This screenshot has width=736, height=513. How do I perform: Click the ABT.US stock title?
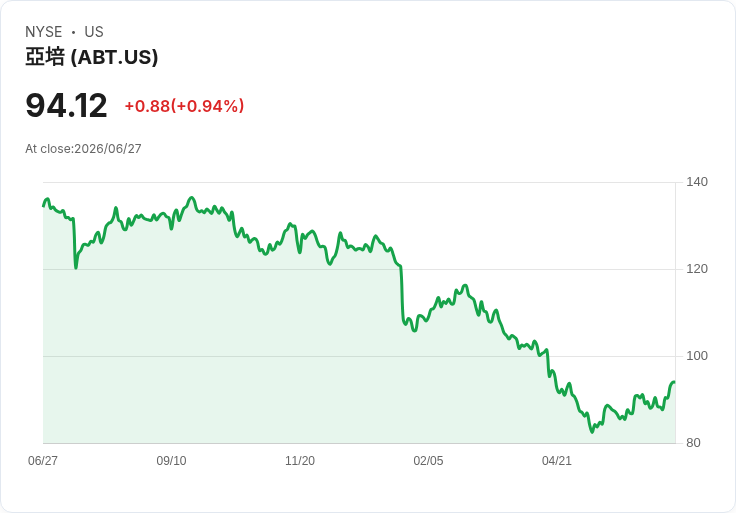point(92,57)
